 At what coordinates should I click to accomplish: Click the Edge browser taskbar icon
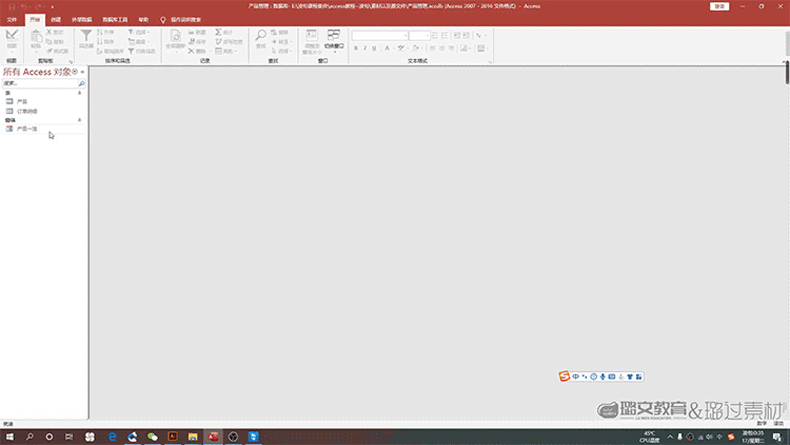112,436
